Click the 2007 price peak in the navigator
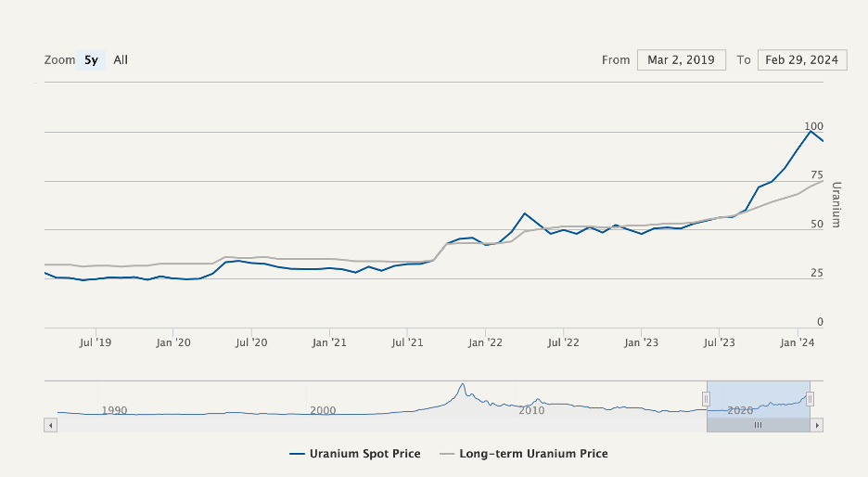868x477 pixels. pos(461,384)
